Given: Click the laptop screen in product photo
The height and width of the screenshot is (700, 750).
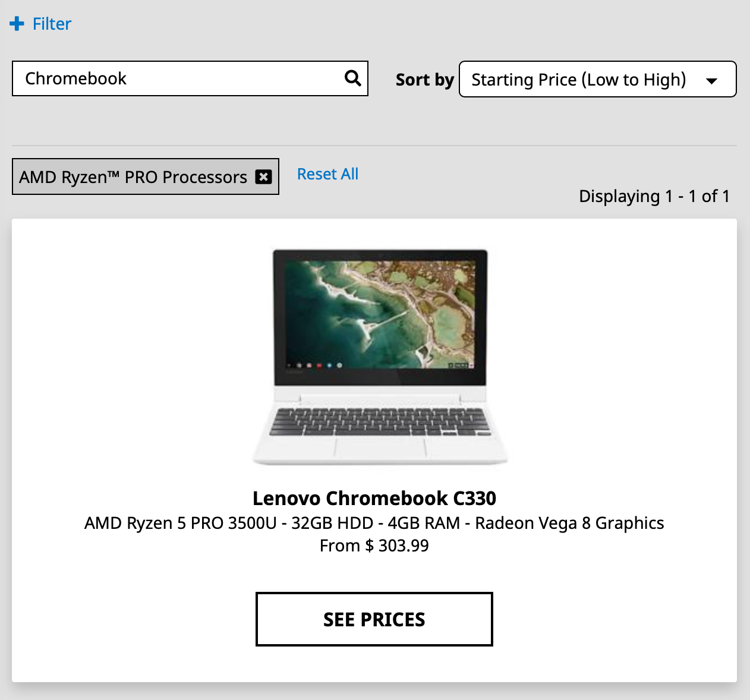Looking at the screenshot, I should pos(380,315).
